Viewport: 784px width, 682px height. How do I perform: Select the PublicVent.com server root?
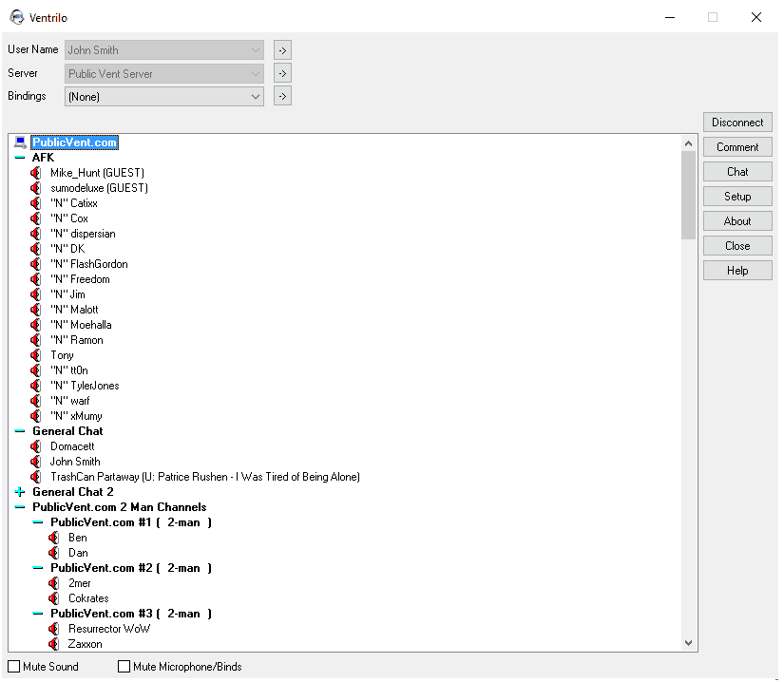click(74, 142)
